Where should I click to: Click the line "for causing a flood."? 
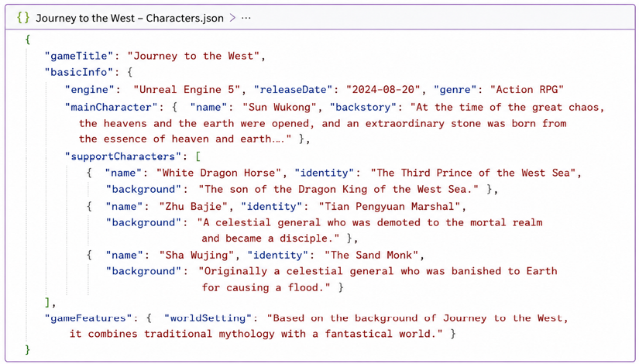tap(266, 288)
